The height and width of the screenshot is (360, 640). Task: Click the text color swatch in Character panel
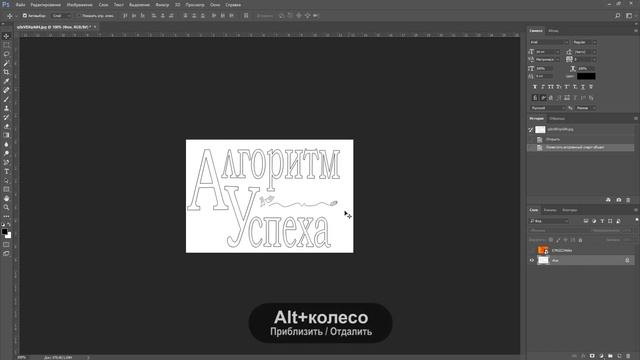click(586, 76)
